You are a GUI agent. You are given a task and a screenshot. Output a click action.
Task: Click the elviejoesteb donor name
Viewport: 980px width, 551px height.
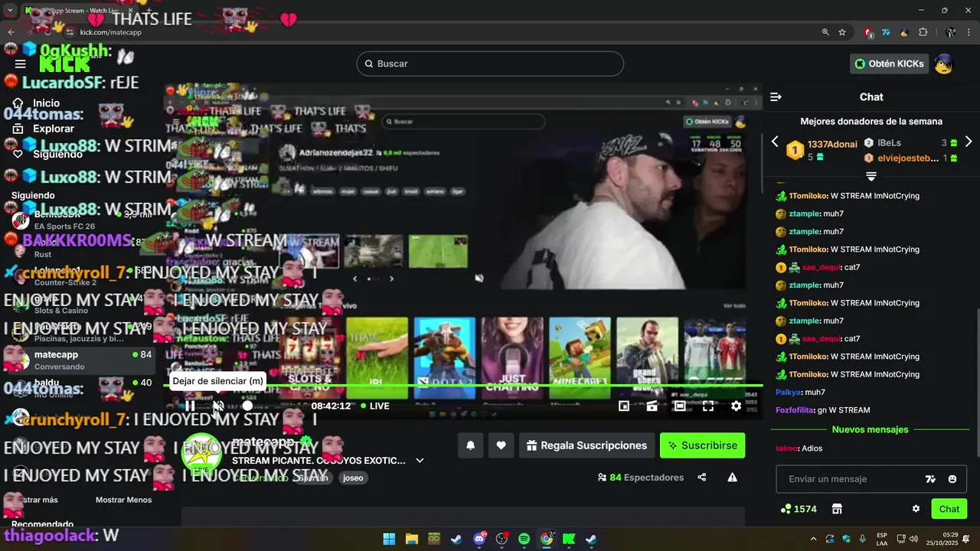click(908, 158)
